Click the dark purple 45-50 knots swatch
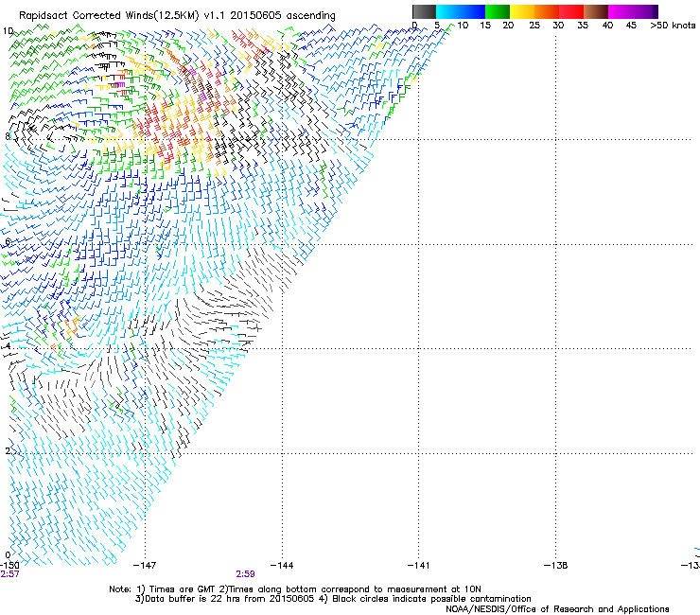700x615 pixels. pos(645,11)
